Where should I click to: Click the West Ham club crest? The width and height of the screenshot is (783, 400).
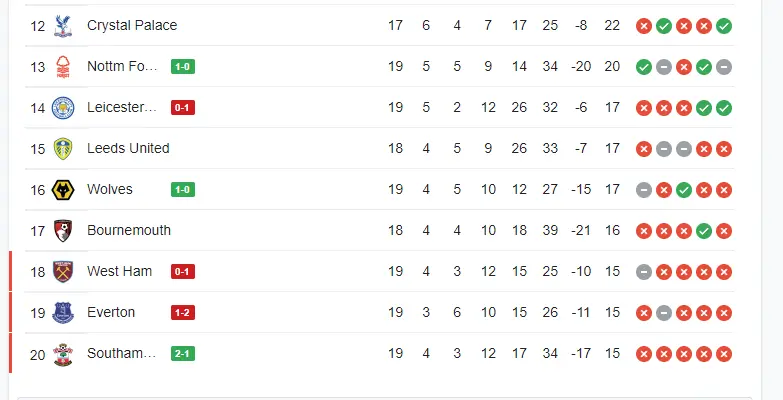point(64,271)
